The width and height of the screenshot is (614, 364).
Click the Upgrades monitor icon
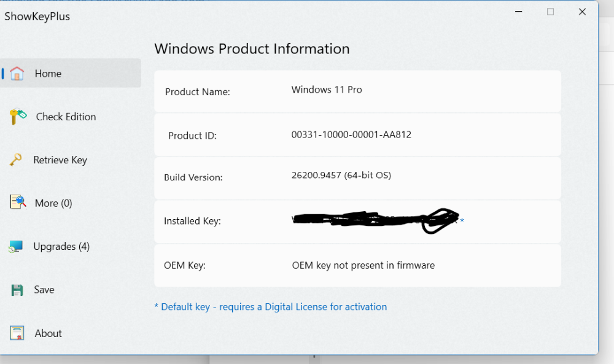pyautogui.click(x=16, y=247)
